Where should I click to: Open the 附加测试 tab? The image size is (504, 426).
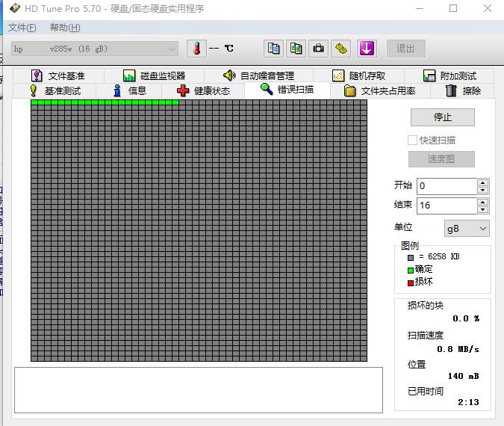(x=449, y=76)
